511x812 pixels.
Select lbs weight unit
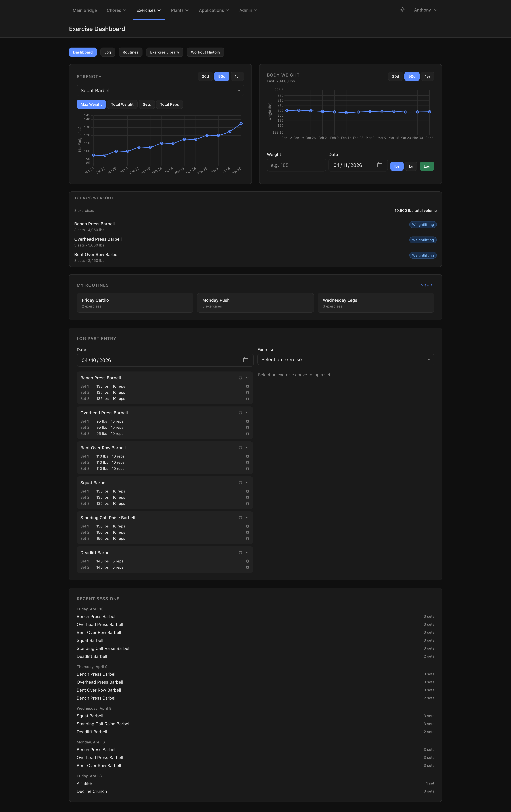pos(397,166)
